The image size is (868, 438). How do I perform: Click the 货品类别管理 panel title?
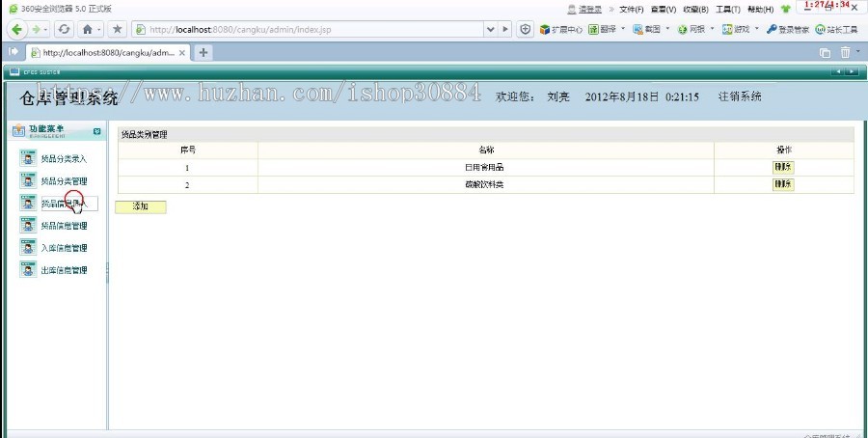coord(145,134)
